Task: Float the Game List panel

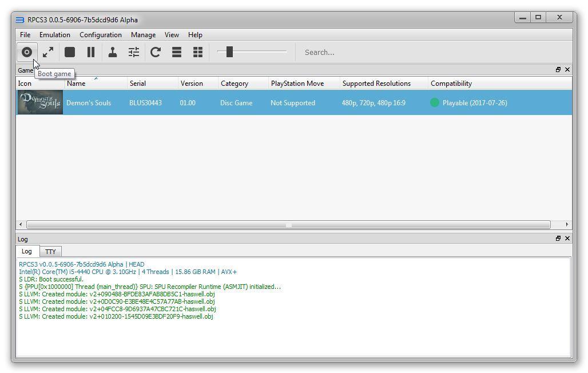Action: (558, 70)
